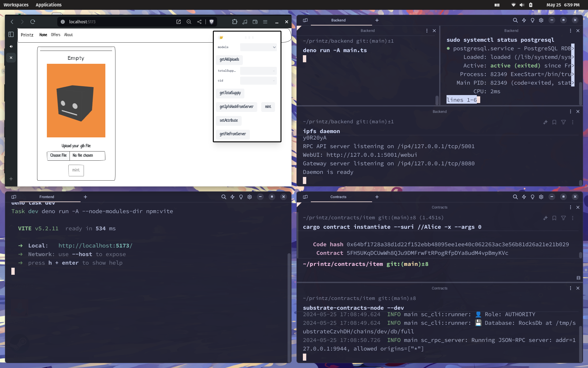Open the Brave Shields lion icon

point(211,22)
